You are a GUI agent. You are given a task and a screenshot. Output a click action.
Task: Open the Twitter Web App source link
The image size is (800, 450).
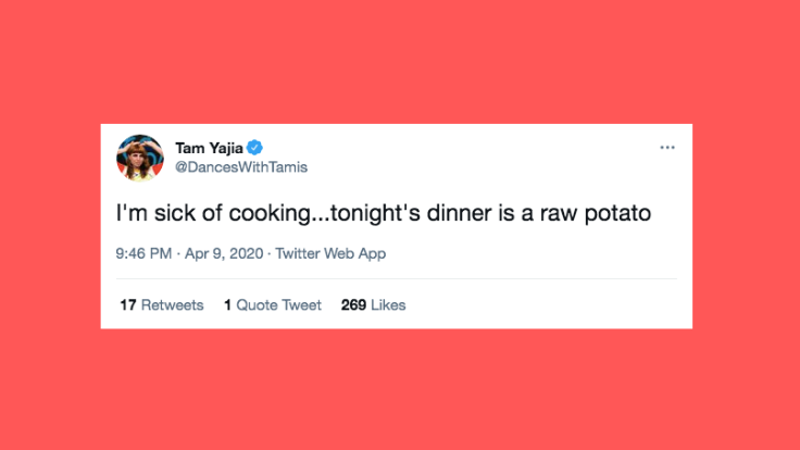point(330,254)
